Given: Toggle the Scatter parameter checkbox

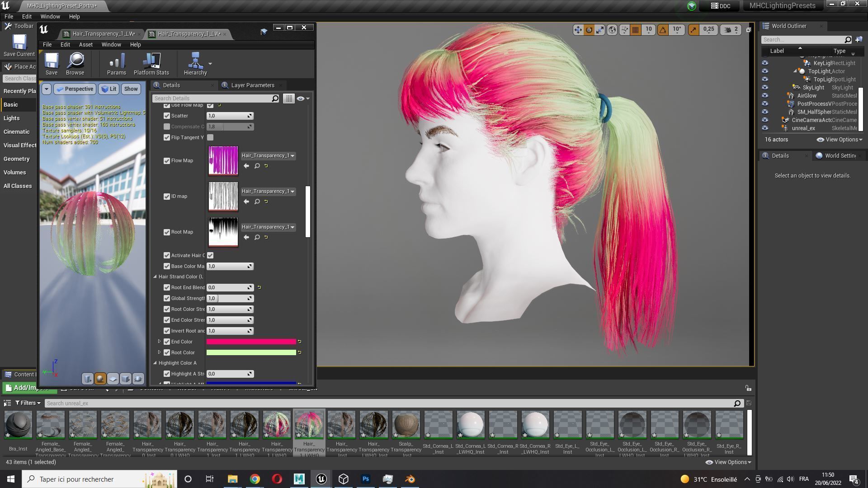Looking at the screenshot, I should pos(167,116).
